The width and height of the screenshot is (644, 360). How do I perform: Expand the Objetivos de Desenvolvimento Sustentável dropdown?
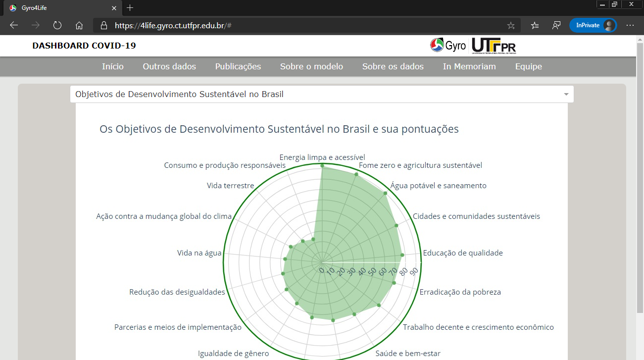[x=322, y=94]
